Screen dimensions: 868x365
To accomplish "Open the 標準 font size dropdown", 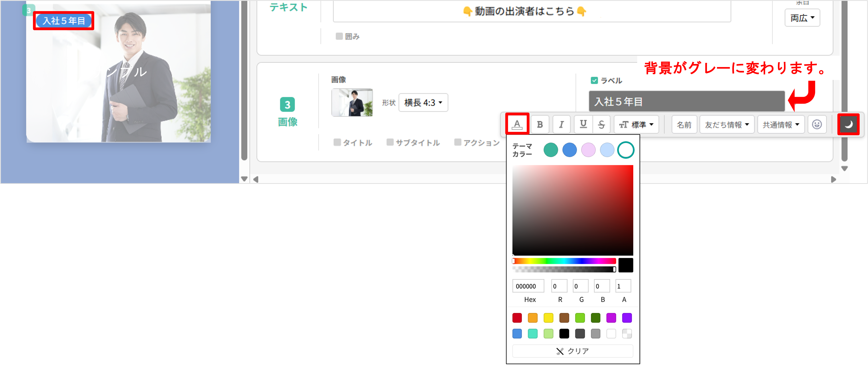I will click(636, 124).
